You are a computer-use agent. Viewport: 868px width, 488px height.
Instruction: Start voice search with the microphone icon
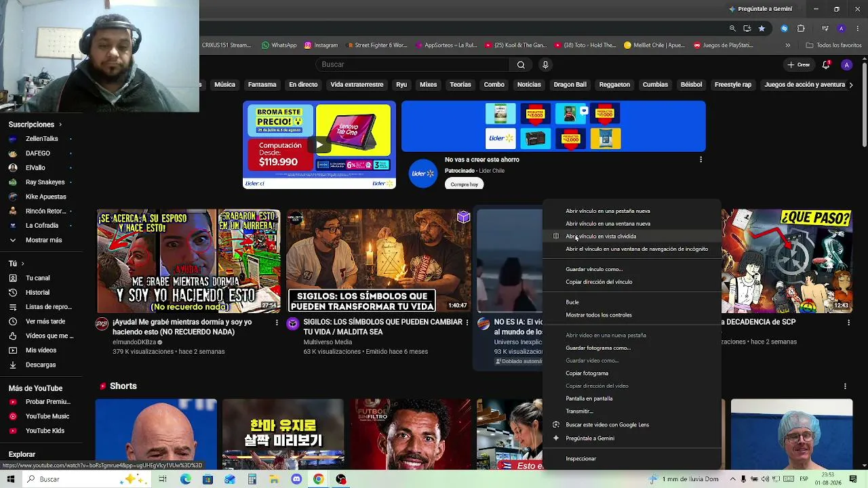pos(545,64)
